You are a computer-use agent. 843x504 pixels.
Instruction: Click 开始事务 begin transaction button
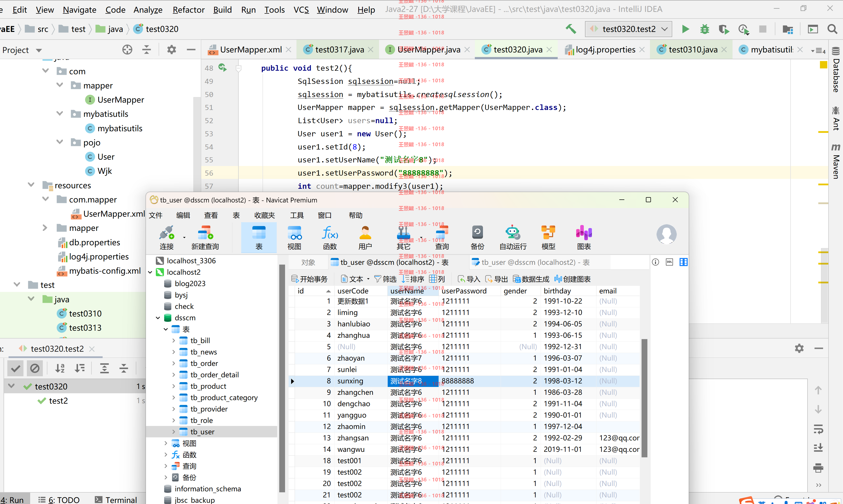point(309,279)
